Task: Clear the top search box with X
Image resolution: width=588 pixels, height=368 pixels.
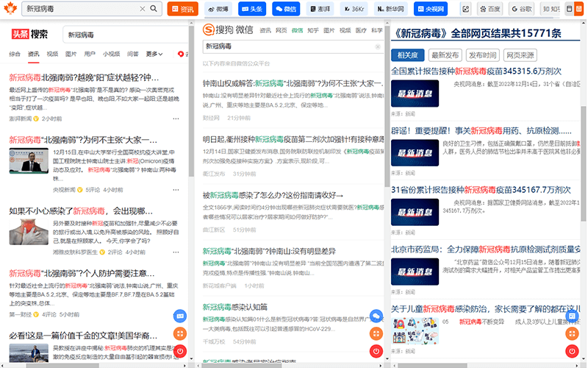Action: tap(143, 9)
